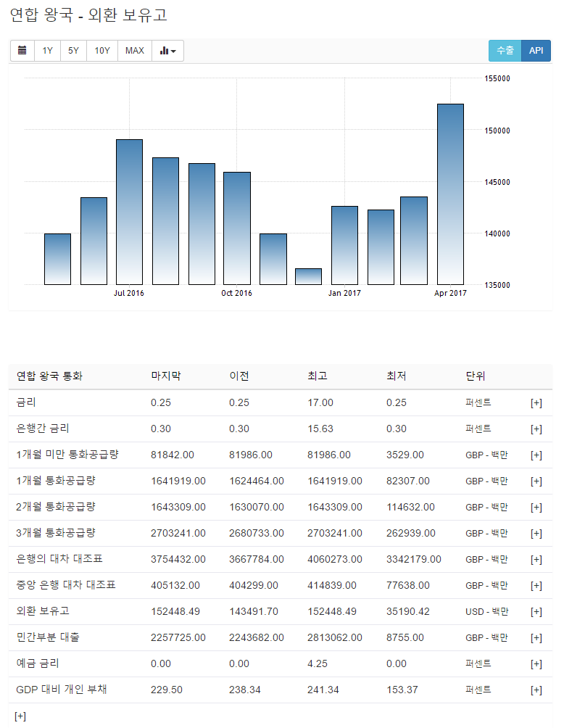The image size is (564, 728).
Task: Expand the 예금 금리 row
Action: pyautogui.click(x=536, y=664)
